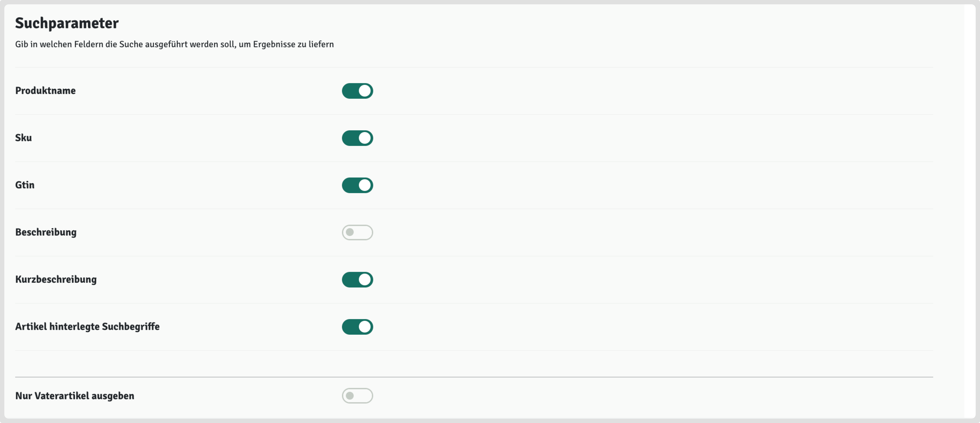This screenshot has width=980, height=423.
Task: Turn off the Sku toggle switch
Action: tap(357, 138)
